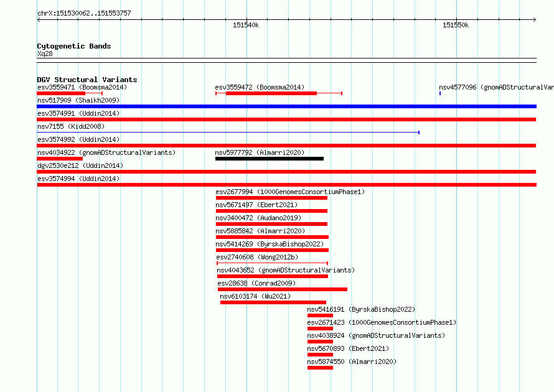Open nsv4043652 (gnomADStructuralVariants) label
The height and width of the screenshot is (392, 554).
286,270
